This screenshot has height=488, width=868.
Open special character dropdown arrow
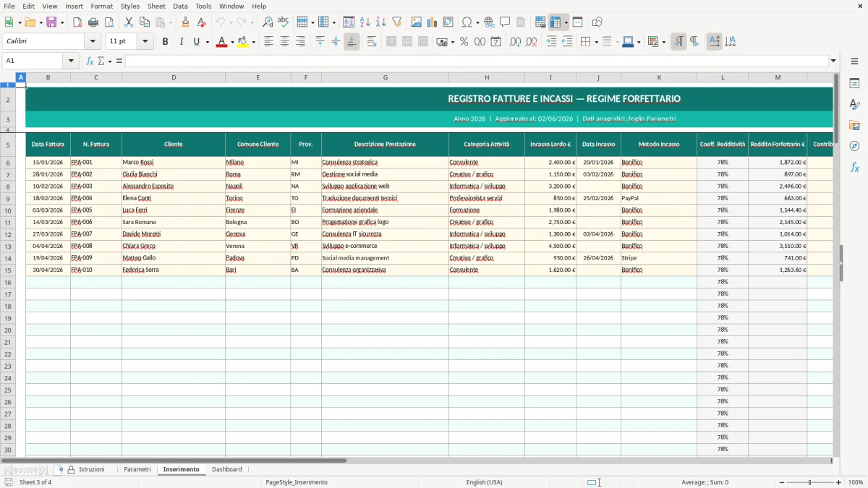click(477, 22)
